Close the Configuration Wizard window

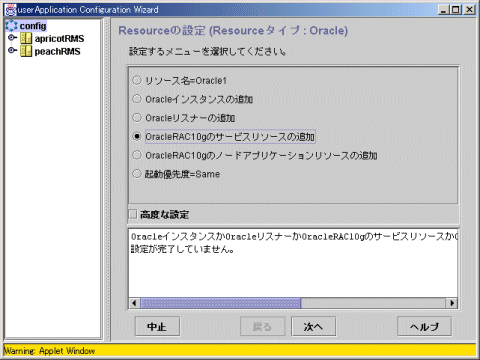469,10
